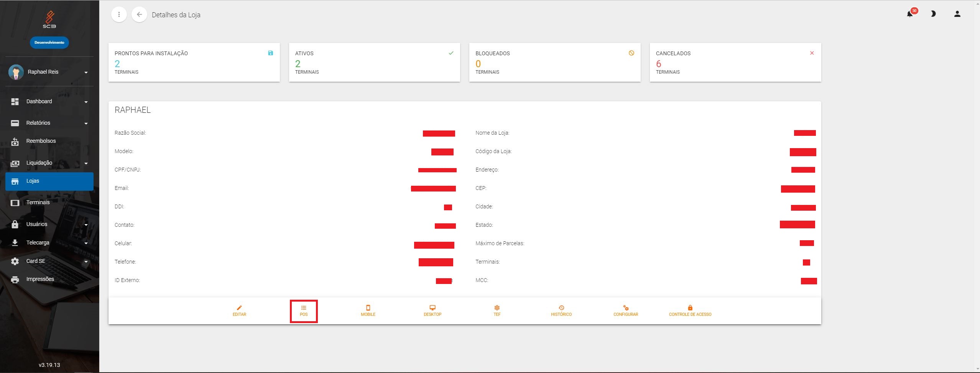Screen dimensions: 980x373
Task: Expand the Relatórios sidebar menu
Action: click(x=49, y=123)
